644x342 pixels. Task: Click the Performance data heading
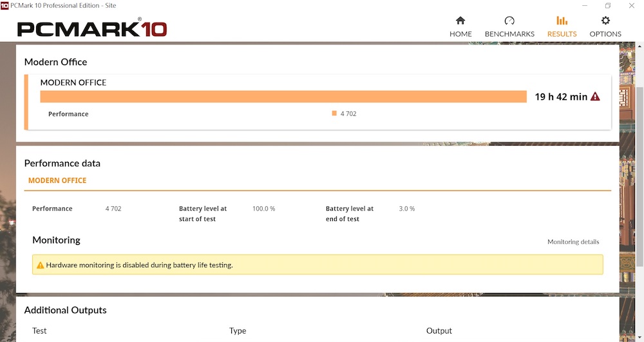[x=62, y=164]
